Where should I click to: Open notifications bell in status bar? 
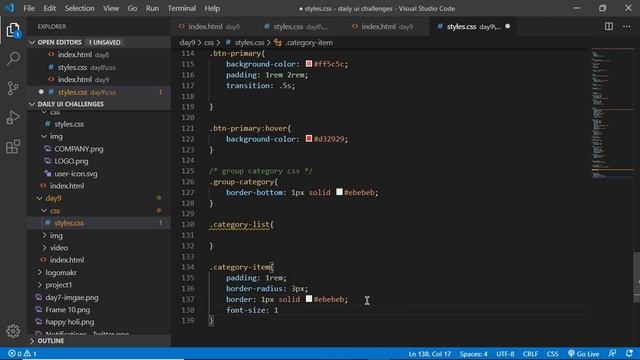(x=629, y=354)
